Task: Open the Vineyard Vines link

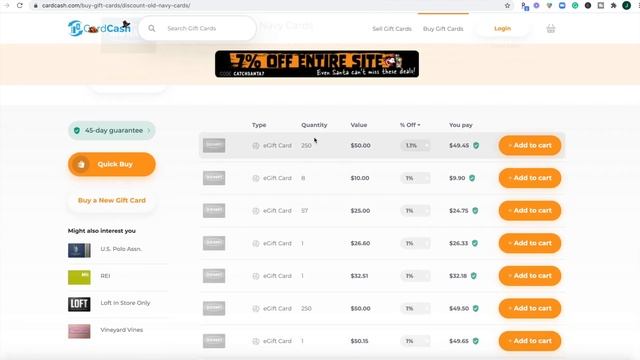Action: (x=122, y=330)
